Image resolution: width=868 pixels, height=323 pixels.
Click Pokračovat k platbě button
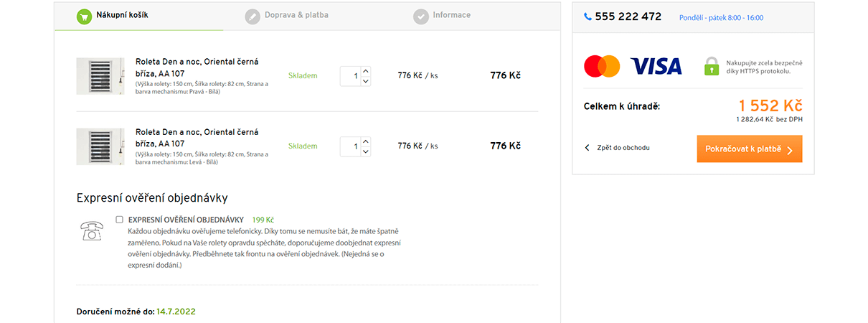pyautogui.click(x=750, y=149)
